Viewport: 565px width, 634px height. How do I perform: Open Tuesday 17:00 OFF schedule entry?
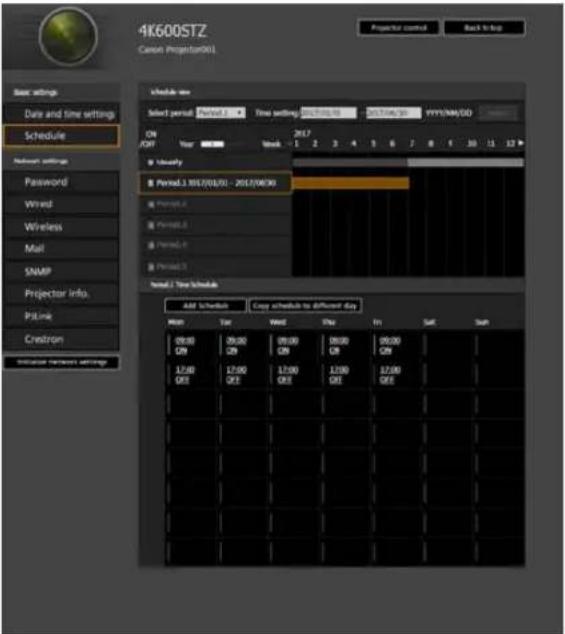(236, 375)
